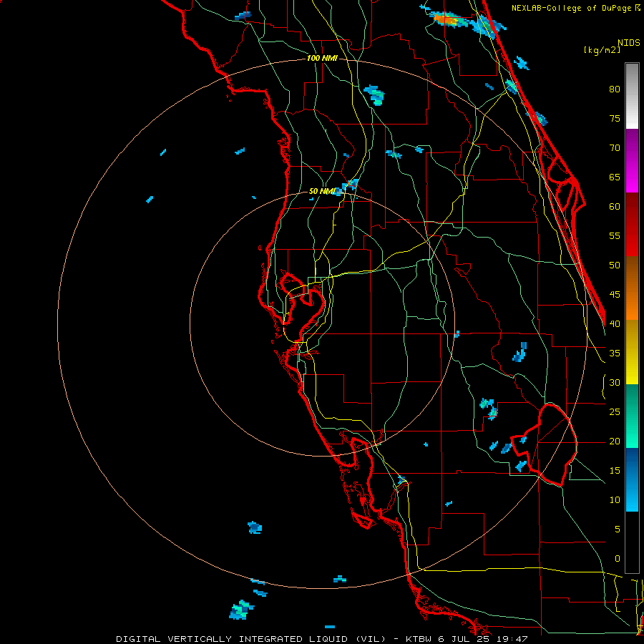Pick the purple-magenta band of the VIL scale
The width and height of the screenshot is (644, 644).
(632, 161)
